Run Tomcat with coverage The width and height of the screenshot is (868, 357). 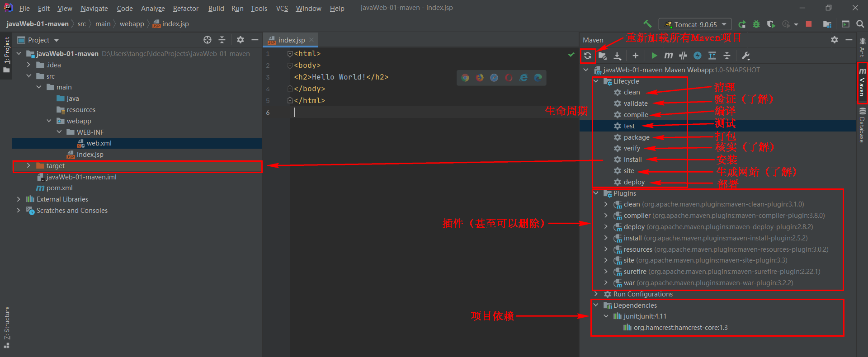pos(771,24)
